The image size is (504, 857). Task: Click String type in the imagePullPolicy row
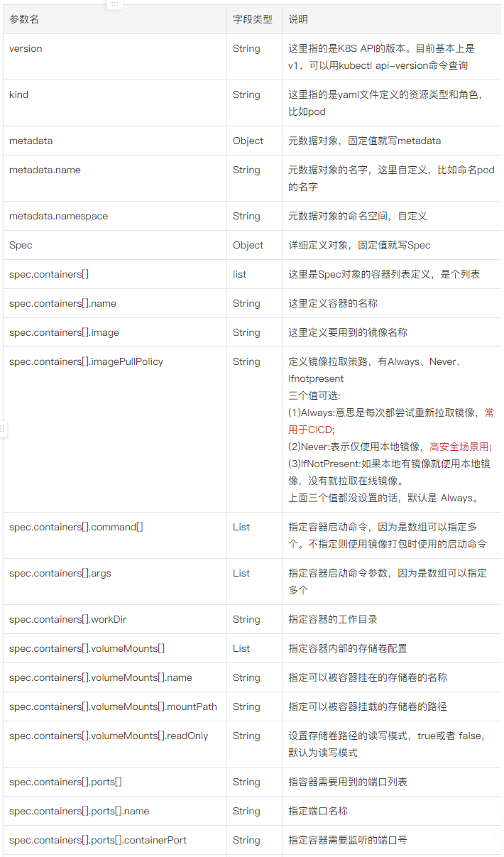tap(246, 362)
